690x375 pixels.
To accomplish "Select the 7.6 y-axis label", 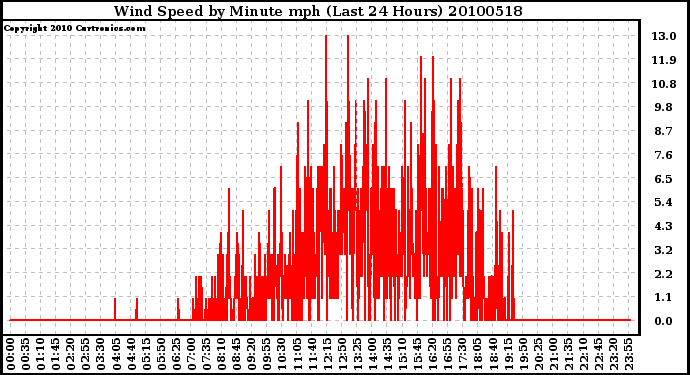I will pos(664,155).
